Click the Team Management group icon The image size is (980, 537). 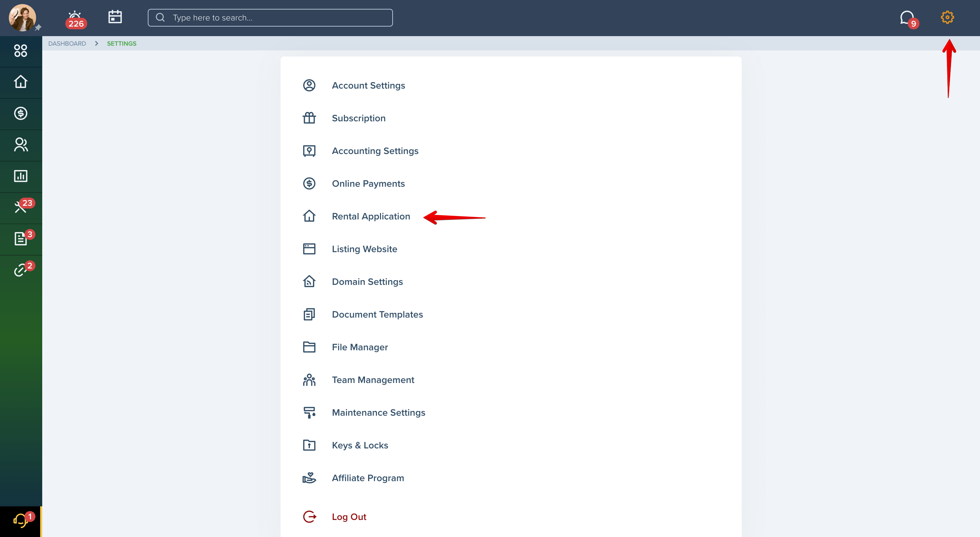click(309, 380)
